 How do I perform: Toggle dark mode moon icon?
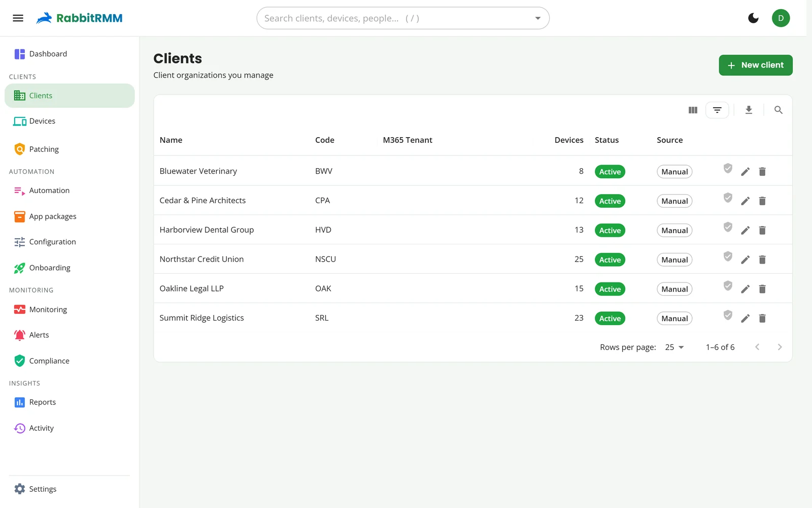tap(753, 18)
